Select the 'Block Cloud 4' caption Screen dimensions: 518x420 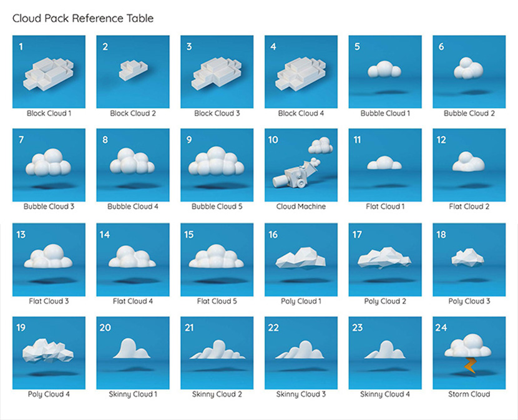click(x=301, y=114)
